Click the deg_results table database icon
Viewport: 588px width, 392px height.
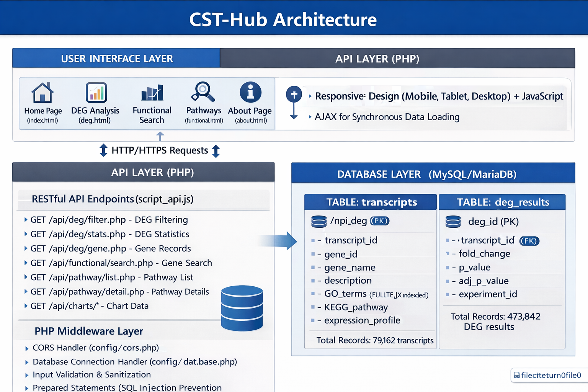pyautogui.click(x=453, y=221)
